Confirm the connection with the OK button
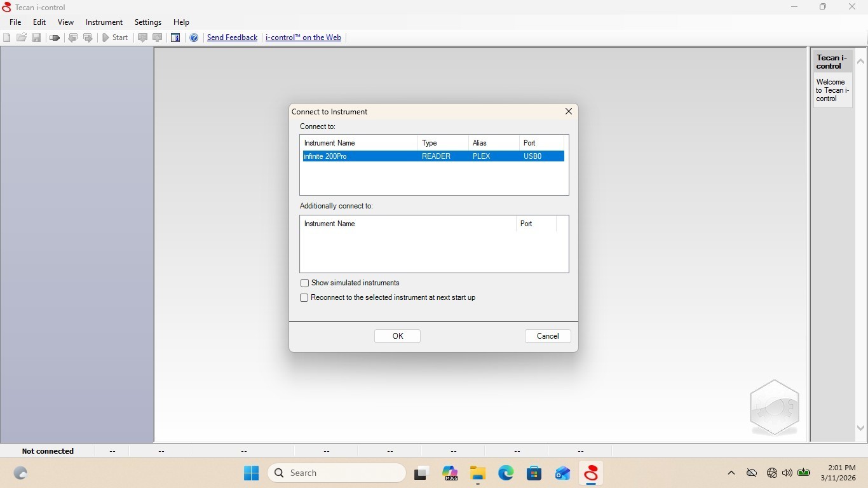The image size is (868, 488). coord(398,336)
